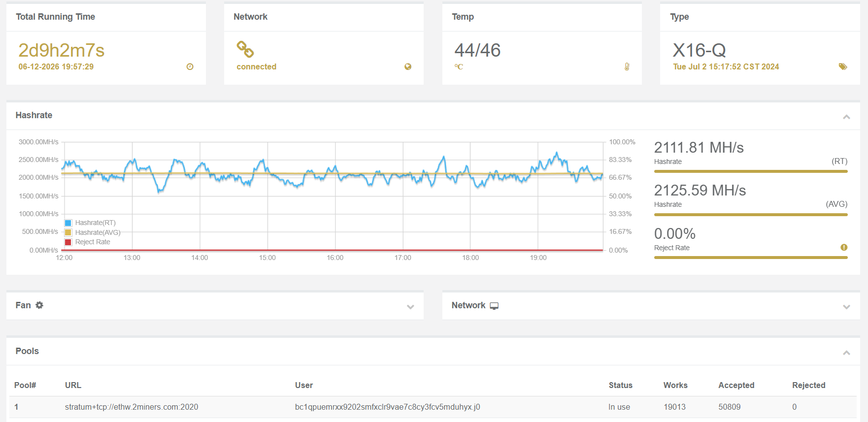Click the Rejected value 0 in pool row
This screenshot has width=868, height=422.
click(x=794, y=407)
